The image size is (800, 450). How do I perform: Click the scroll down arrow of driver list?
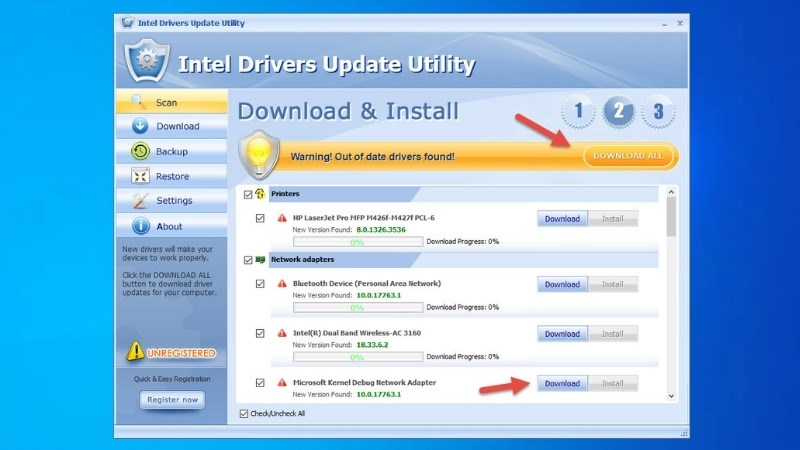click(x=671, y=396)
